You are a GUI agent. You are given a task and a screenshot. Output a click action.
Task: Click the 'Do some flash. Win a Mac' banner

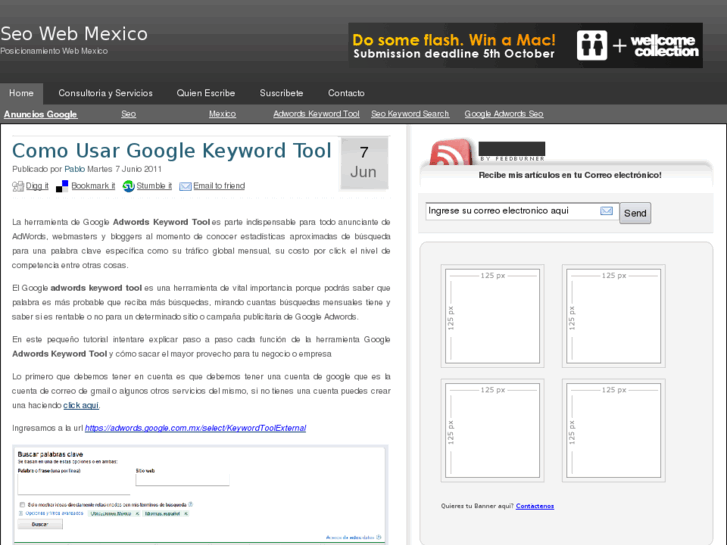click(x=525, y=45)
